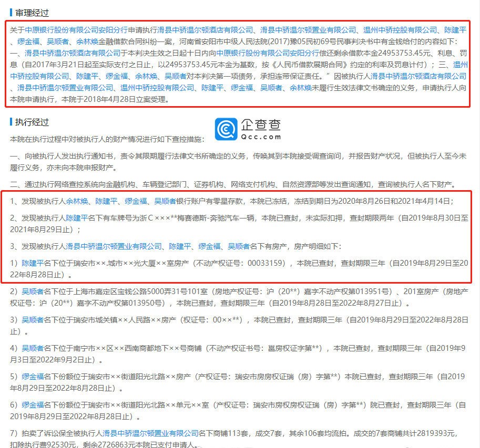Click the '2018年4月28日立案受理' text
The height and width of the screenshot is (448, 480).
(124, 99)
